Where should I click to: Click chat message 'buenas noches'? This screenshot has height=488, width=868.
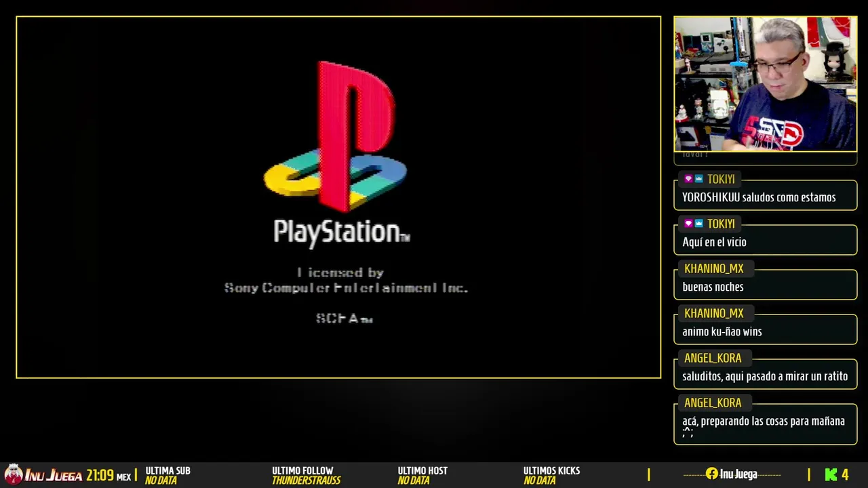coord(713,287)
